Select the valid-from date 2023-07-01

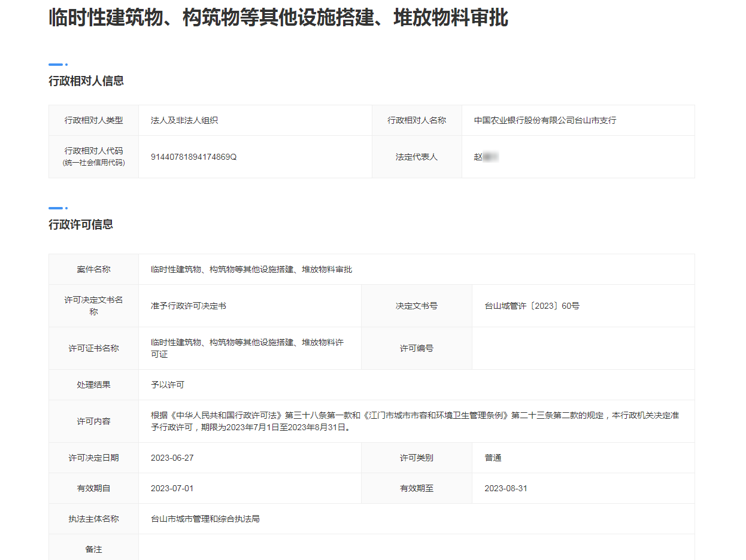(172, 488)
